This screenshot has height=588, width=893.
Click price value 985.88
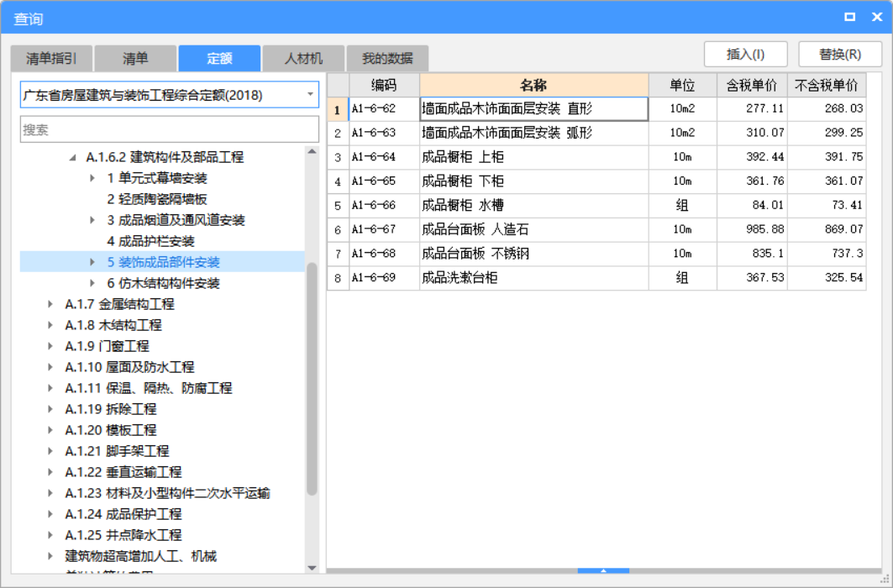(x=752, y=229)
